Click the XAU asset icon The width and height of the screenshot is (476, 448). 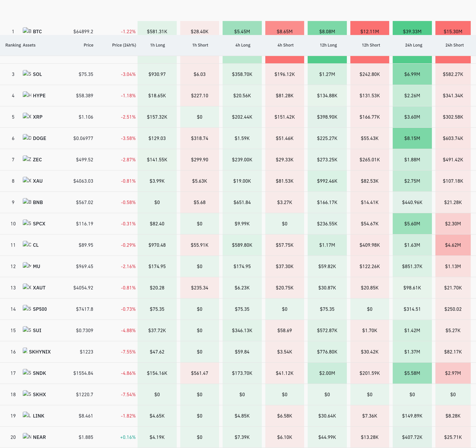pyautogui.click(x=27, y=180)
